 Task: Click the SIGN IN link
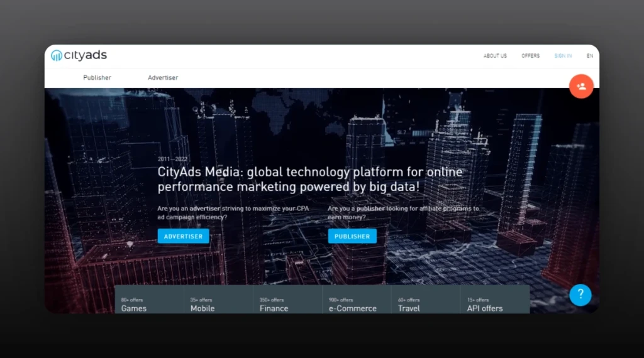coord(563,56)
